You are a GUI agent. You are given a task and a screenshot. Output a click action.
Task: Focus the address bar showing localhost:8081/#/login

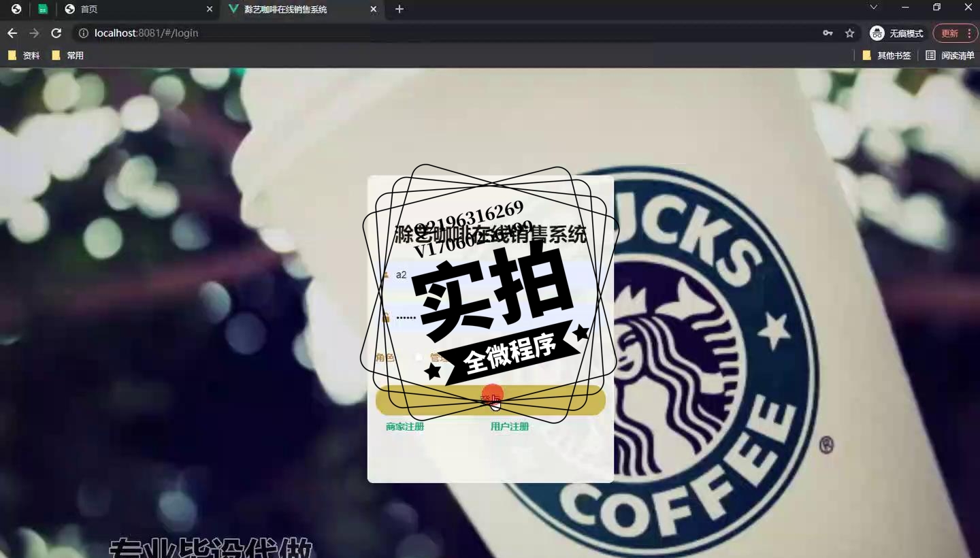(449, 33)
